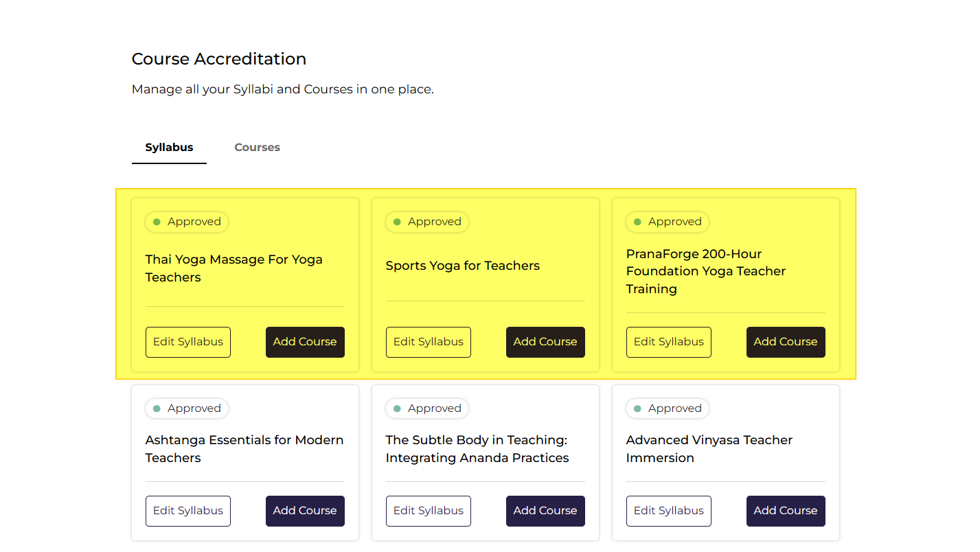Edit Syllabus for The Subtle Body in Teaching

tap(429, 511)
